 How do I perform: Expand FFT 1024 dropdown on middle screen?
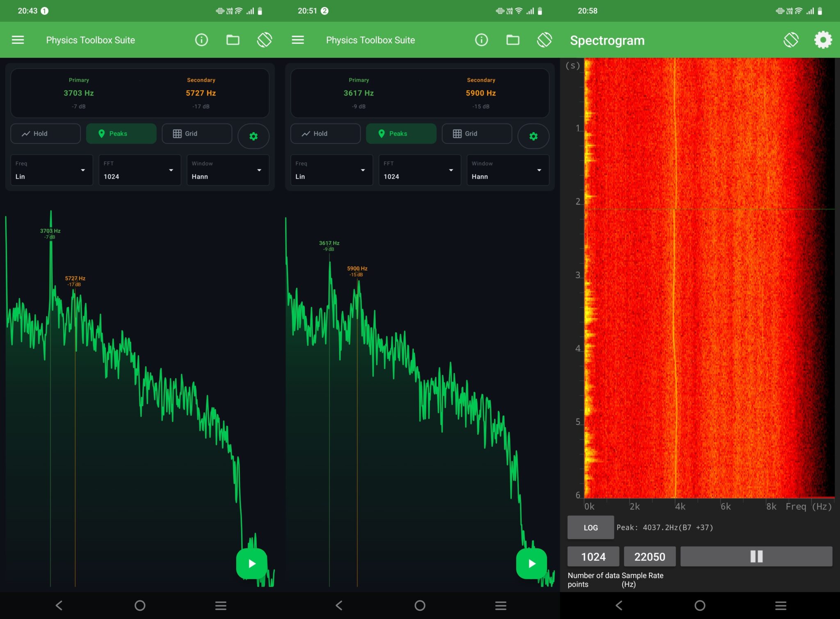pos(420,170)
